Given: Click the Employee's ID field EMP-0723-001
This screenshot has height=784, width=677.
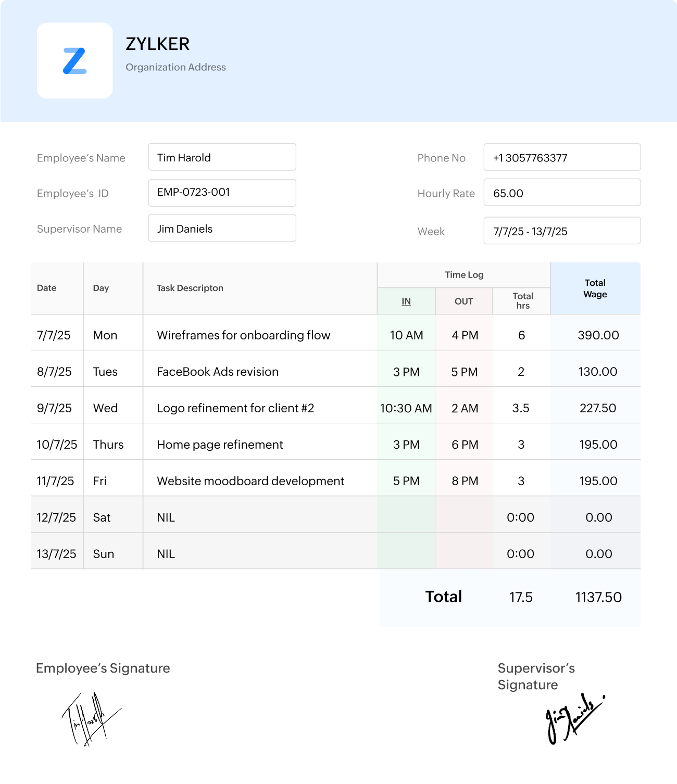Looking at the screenshot, I should (x=222, y=192).
